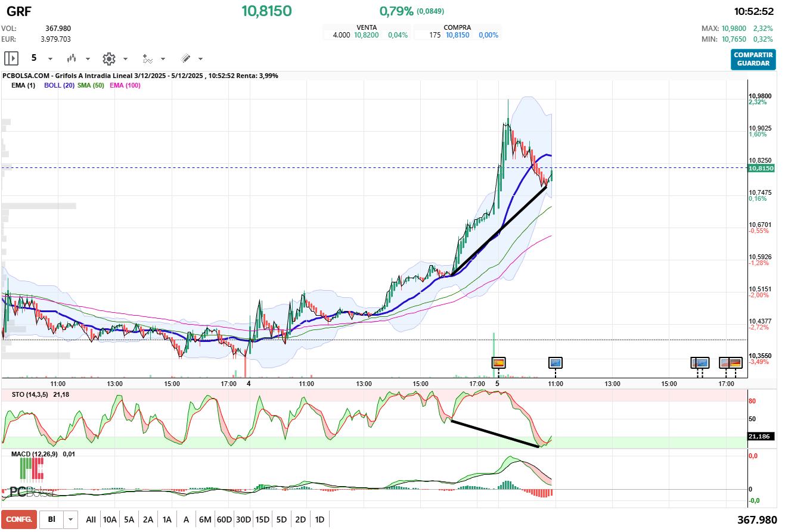Open the gear settings icon

(108, 58)
